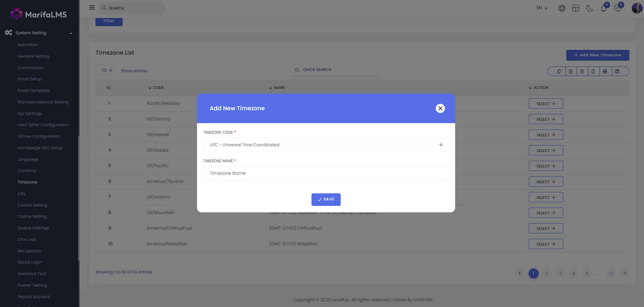Click the globe website icon

pos(562,8)
